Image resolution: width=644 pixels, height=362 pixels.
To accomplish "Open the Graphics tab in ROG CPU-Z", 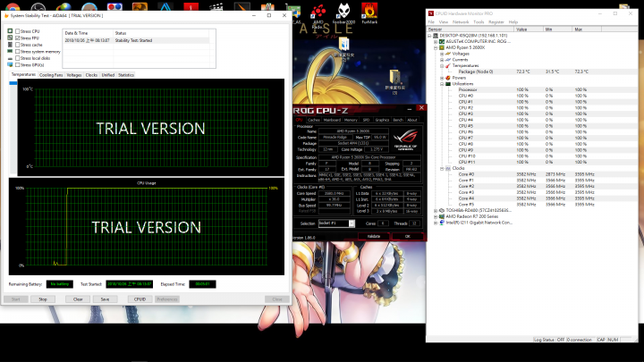I will (382, 120).
